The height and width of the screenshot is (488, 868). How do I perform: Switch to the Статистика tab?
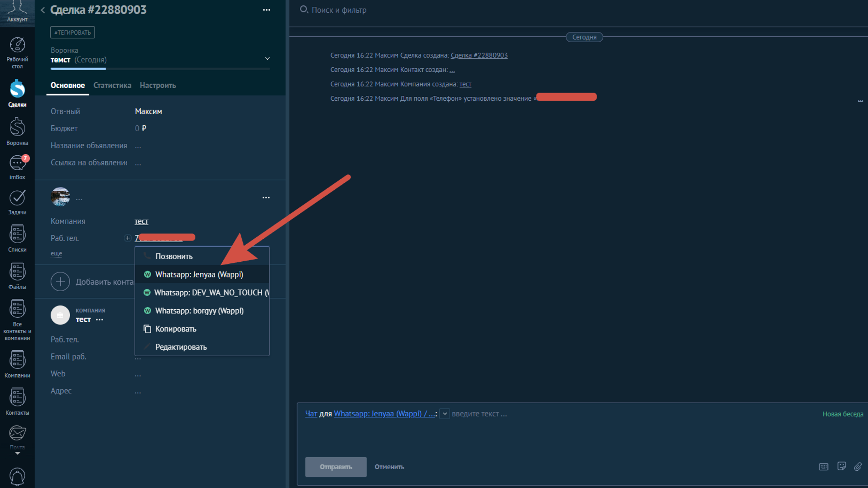point(112,85)
